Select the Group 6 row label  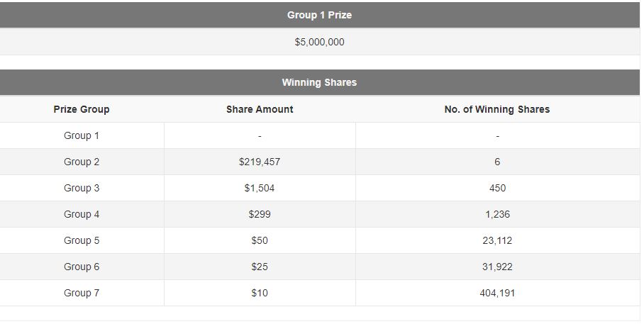click(x=82, y=267)
